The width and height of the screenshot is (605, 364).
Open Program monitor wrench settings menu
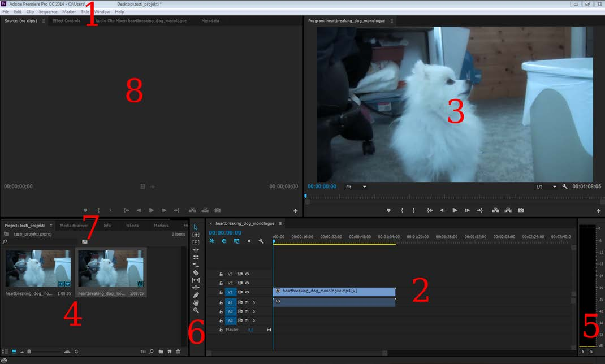click(x=565, y=187)
